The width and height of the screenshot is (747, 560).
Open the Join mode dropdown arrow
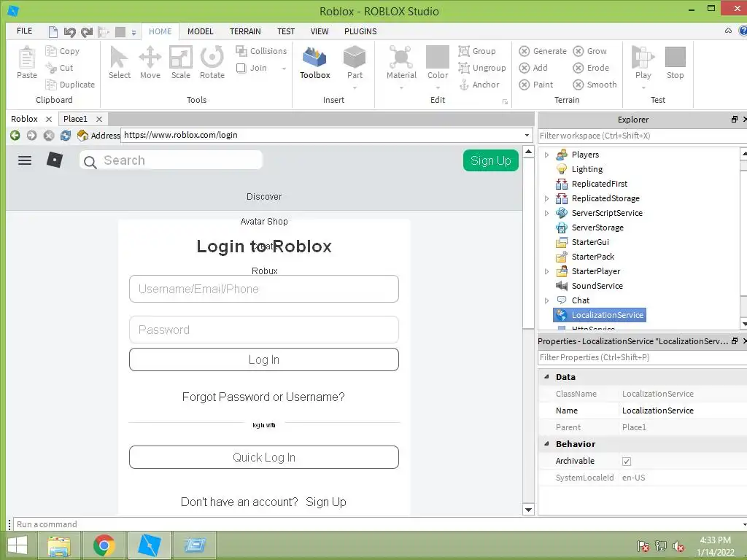[284, 69]
